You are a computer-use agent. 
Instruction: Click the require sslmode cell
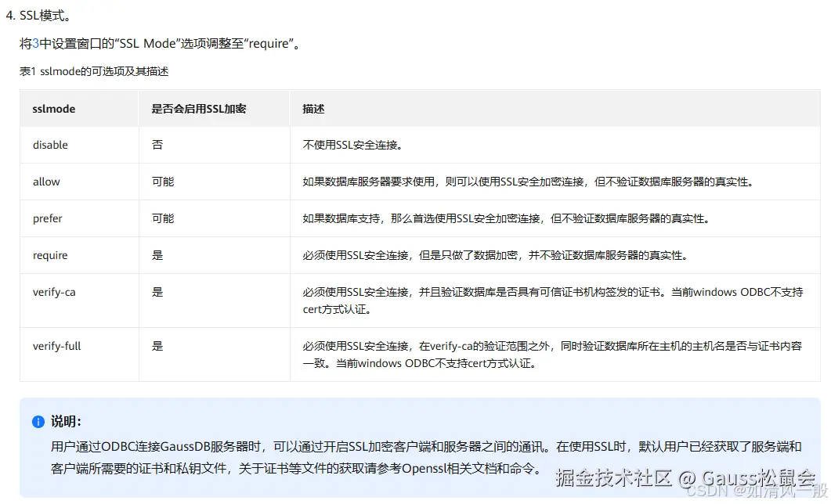click(x=50, y=255)
